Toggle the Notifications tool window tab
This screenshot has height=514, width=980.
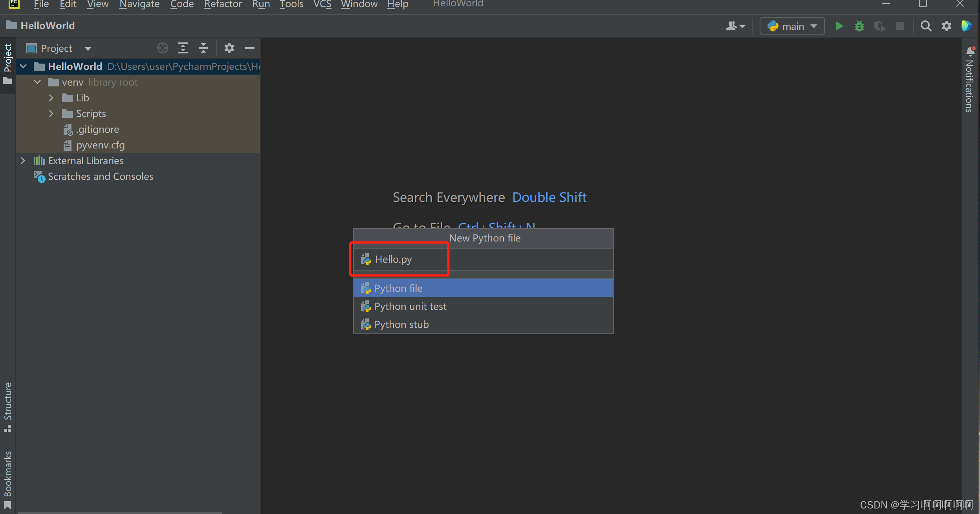click(x=970, y=80)
